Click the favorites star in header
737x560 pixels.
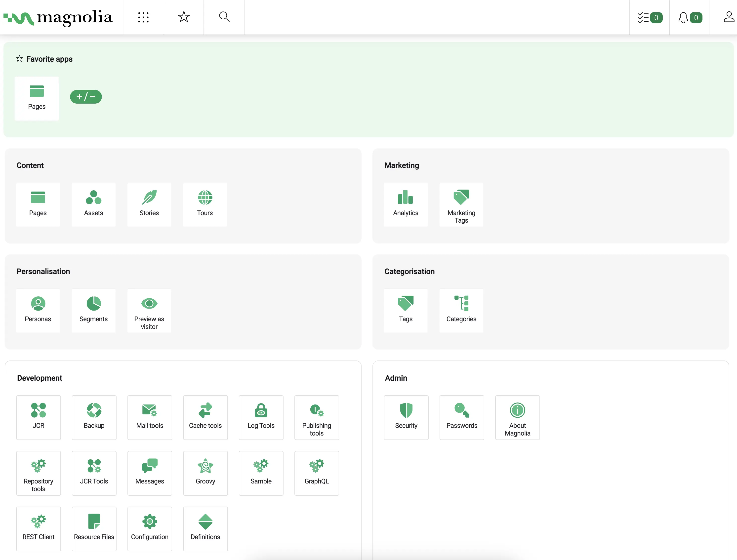click(184, 17)
